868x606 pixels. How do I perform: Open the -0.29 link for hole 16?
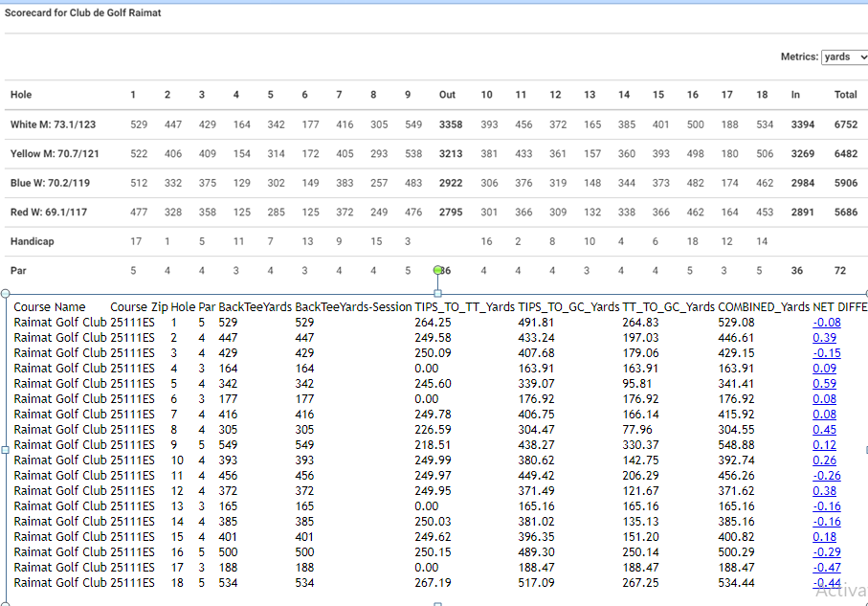click(827, 552)
